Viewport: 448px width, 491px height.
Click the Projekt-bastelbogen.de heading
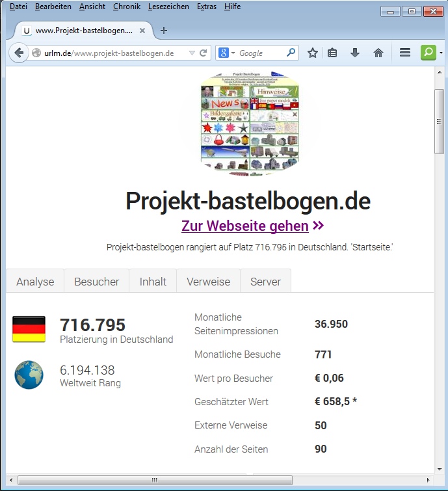(x=248, y=201)
